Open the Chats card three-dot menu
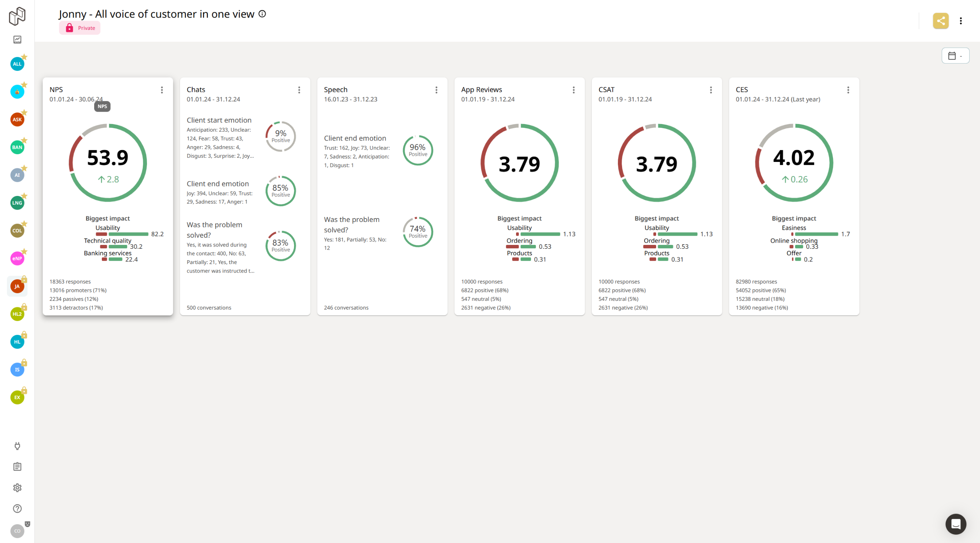Image resolution: width=980 pixels, height=543 pixels. (x=299, y=90)
